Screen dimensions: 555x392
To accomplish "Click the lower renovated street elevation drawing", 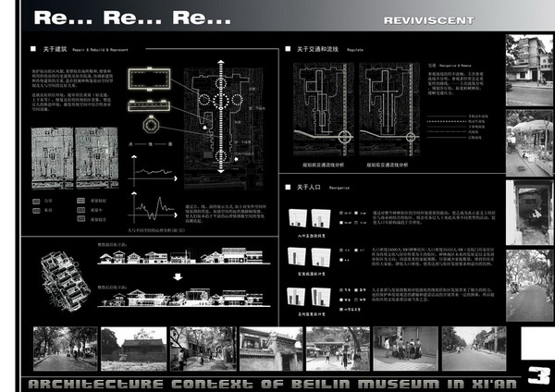I will [x=183, y=298].
